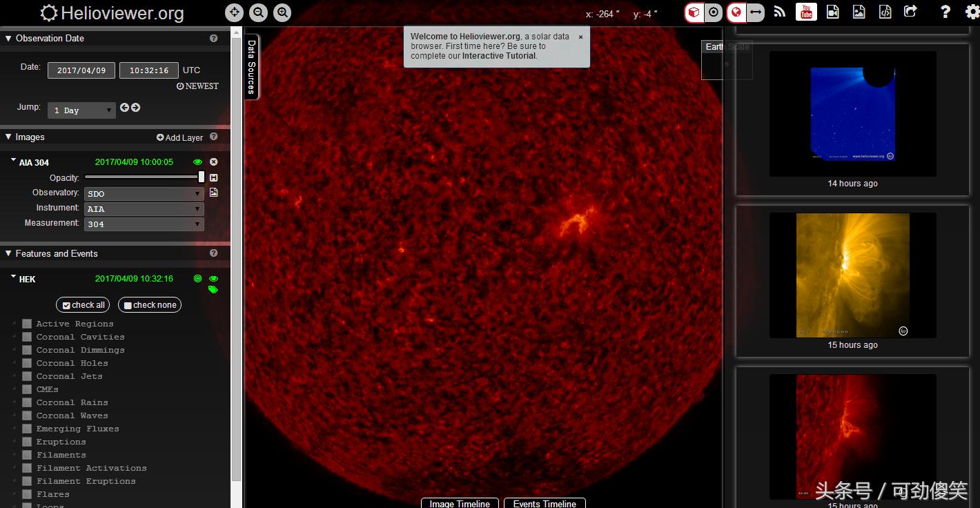Open the Jump interval dropdown

(81, 110)
